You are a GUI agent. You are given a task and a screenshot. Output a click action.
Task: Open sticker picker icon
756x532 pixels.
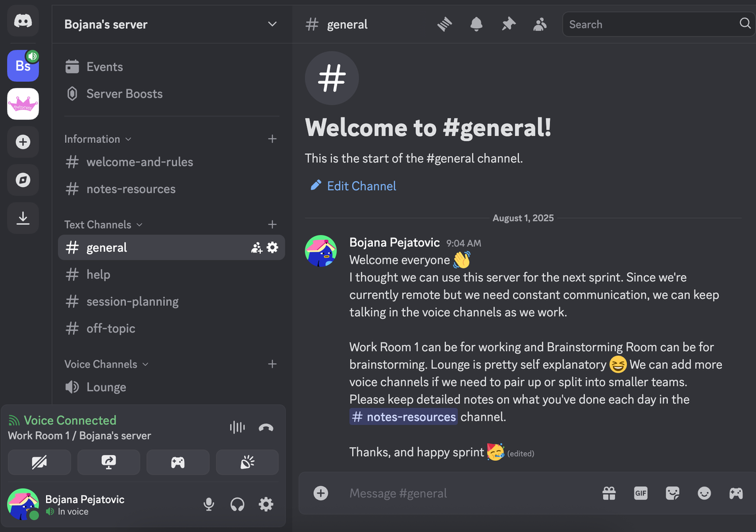click(x=672, y=493)
